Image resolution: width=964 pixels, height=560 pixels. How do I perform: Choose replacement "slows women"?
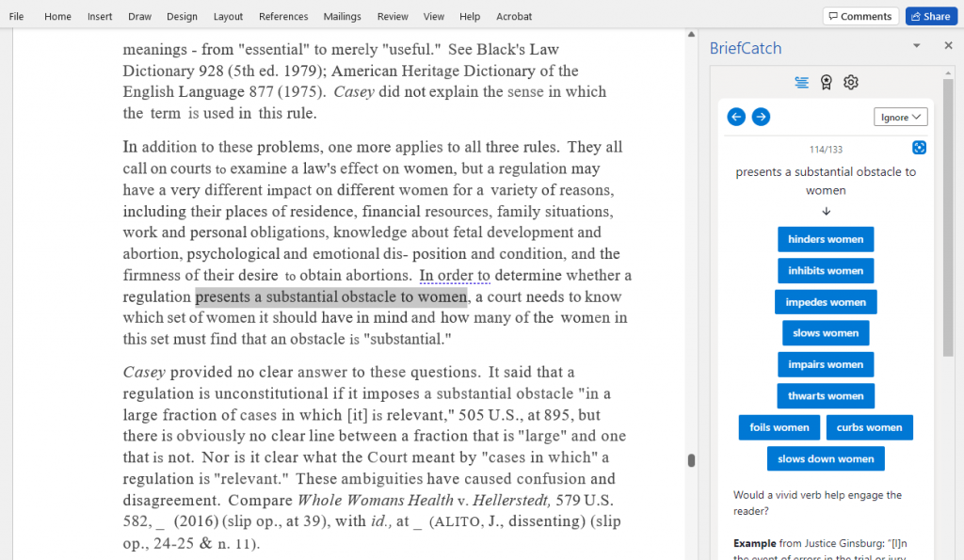826,333
